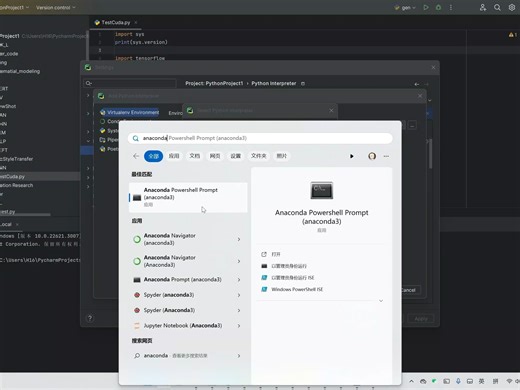Click the back arrow in the Settings dialog header
Image resolution: width=520 pixels, height=390 pixels.
click(417, 84)
